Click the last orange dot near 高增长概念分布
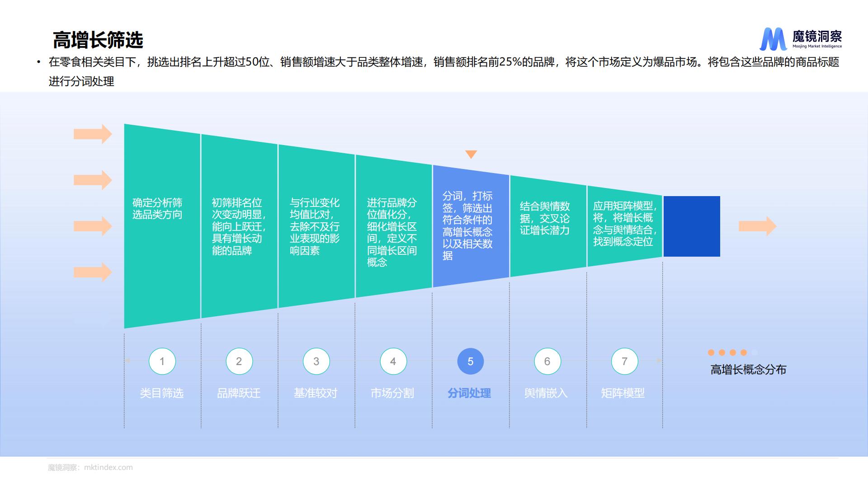The image size is (868, 488). [744, 352]
